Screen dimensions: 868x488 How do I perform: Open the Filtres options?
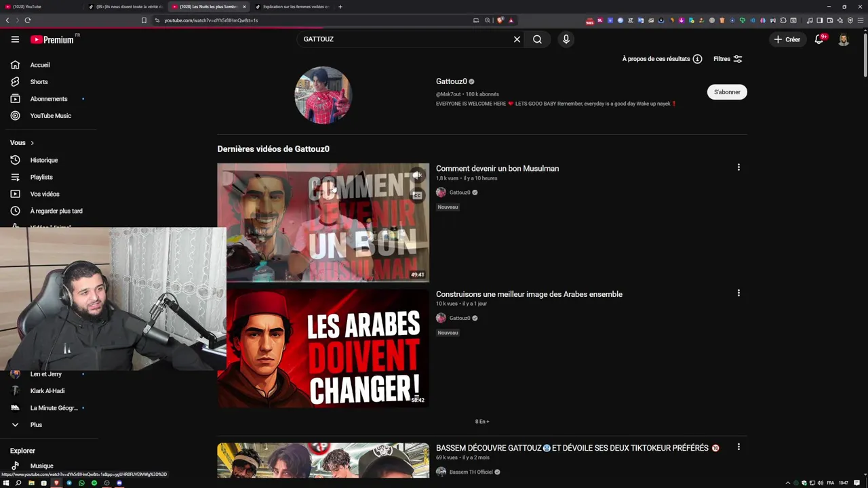[x=728, y=59]
